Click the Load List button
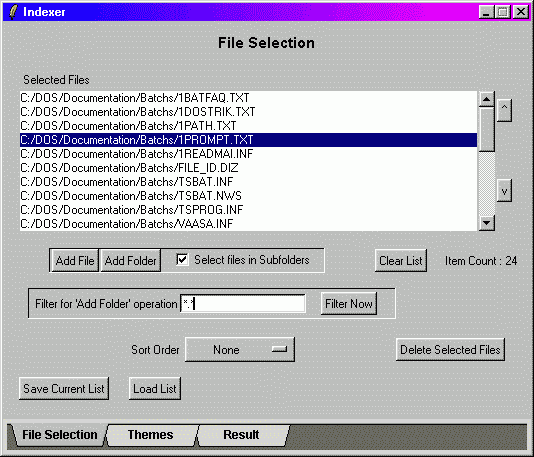Screen dimensions: 534x457 click(x=155, y=389)
